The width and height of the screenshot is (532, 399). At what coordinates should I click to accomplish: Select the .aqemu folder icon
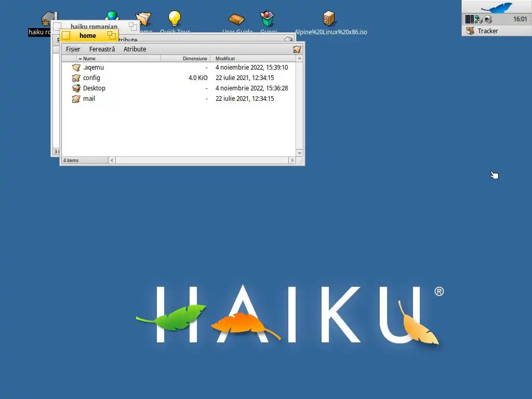pyautogui.click(x=76, y=68)
